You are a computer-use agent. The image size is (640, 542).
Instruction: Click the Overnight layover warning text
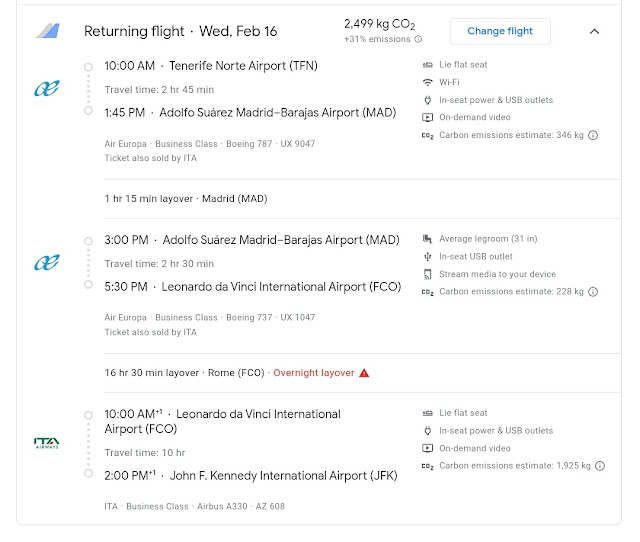pyautogui.click(x=314, y=373)
